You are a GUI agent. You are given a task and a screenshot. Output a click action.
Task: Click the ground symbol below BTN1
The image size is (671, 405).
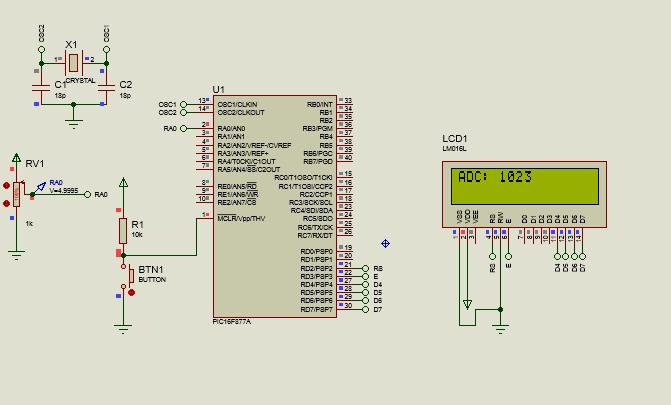click(123, 329)
